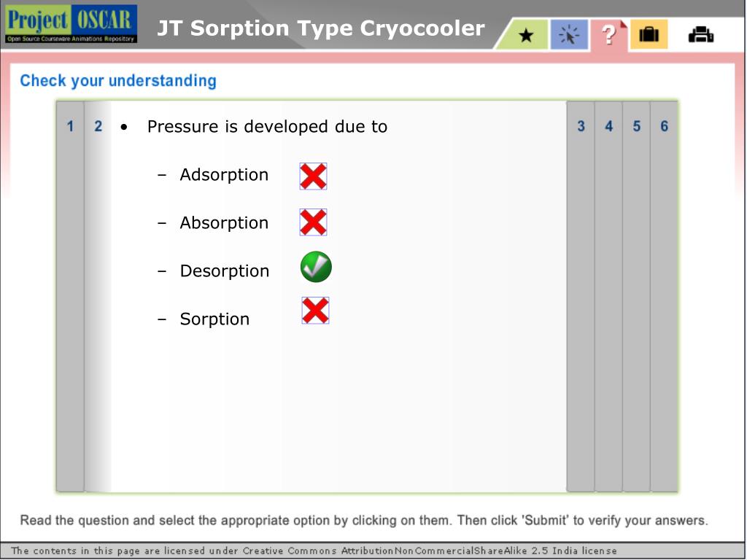747x560 pixels.
Task: Click the Project OSCAR logo
Action: 71,24
